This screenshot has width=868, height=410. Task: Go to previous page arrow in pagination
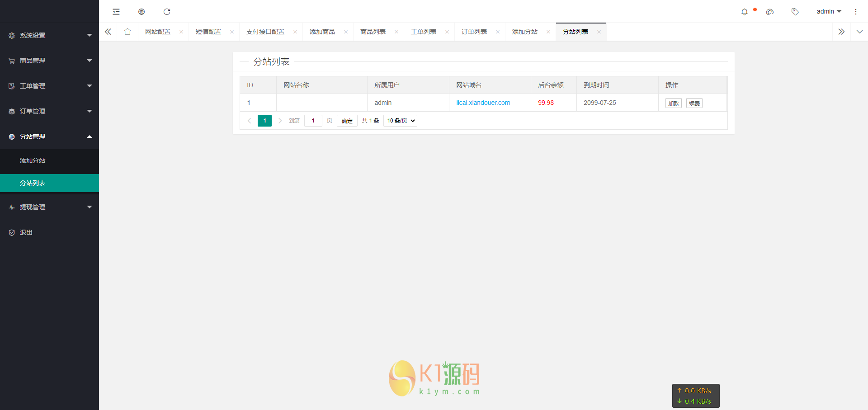[249, 121]
